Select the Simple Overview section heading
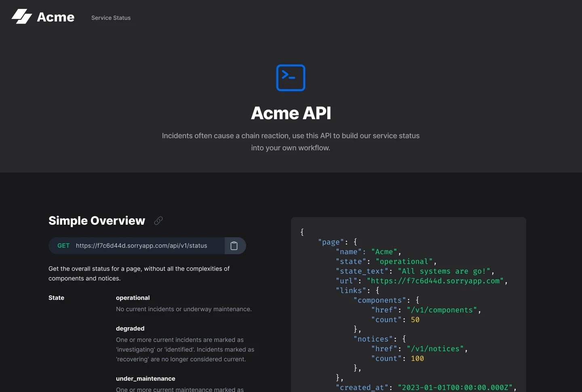Image resolution: width=582 pixels, height=392 pixels. coord(96,221)
